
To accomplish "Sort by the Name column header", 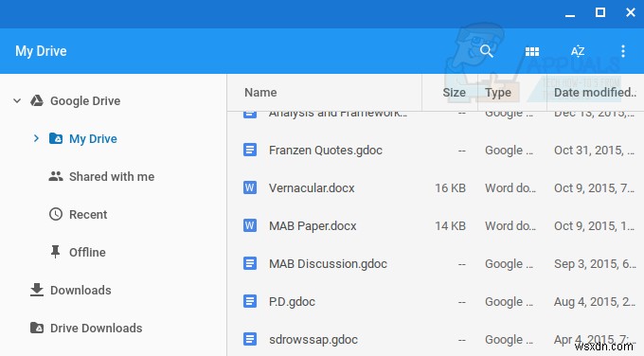I will coord(260,93).
